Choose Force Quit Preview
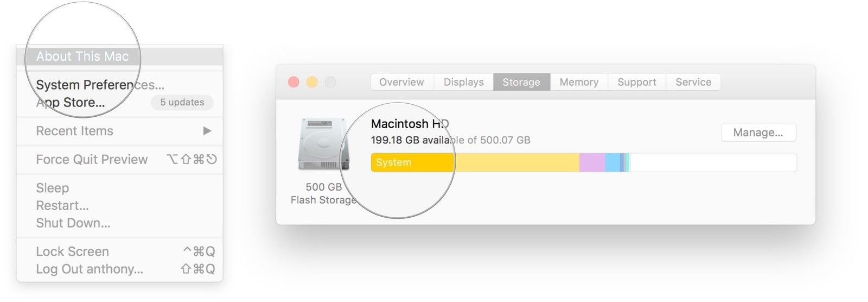Image resolution: width=868 pixels, height=302 pixels. [92, 160]
